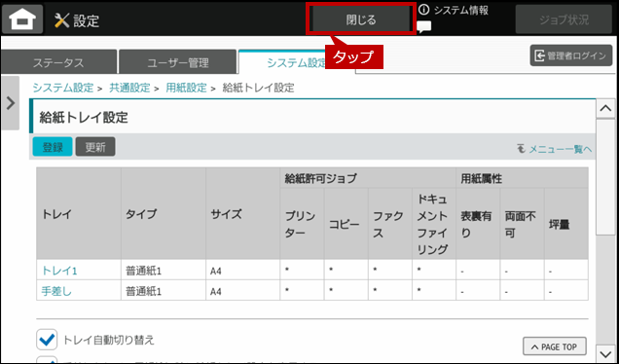
Task: Open the 手差し bypass tray link
Action: 56,291
